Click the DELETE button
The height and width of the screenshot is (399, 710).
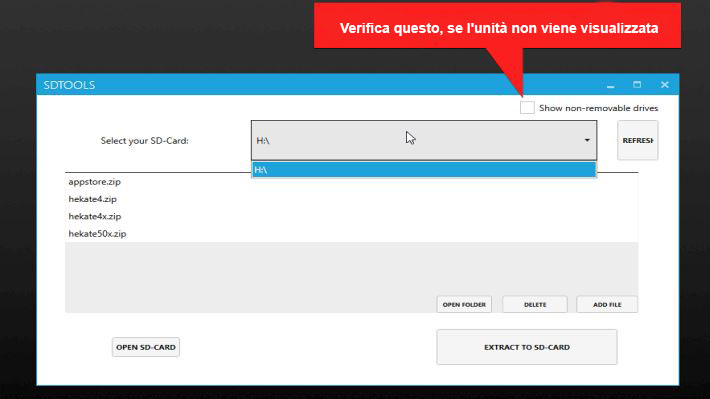click(x=535, y=304)
